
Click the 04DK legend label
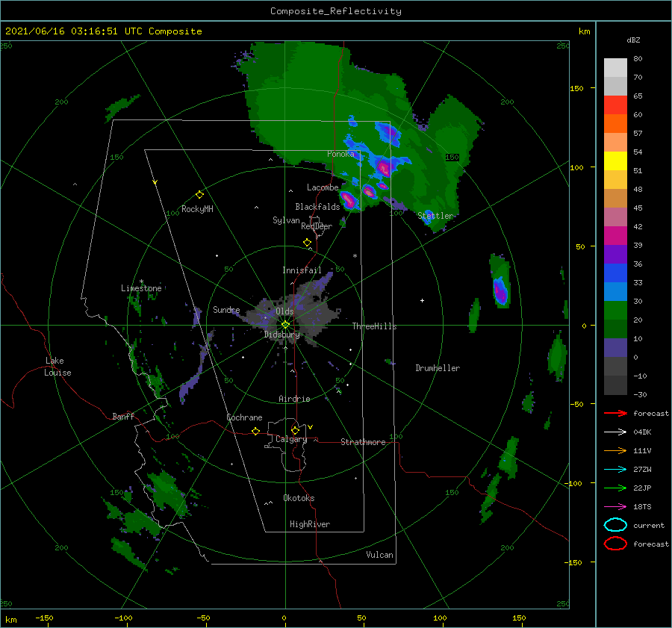pos(642,432)
